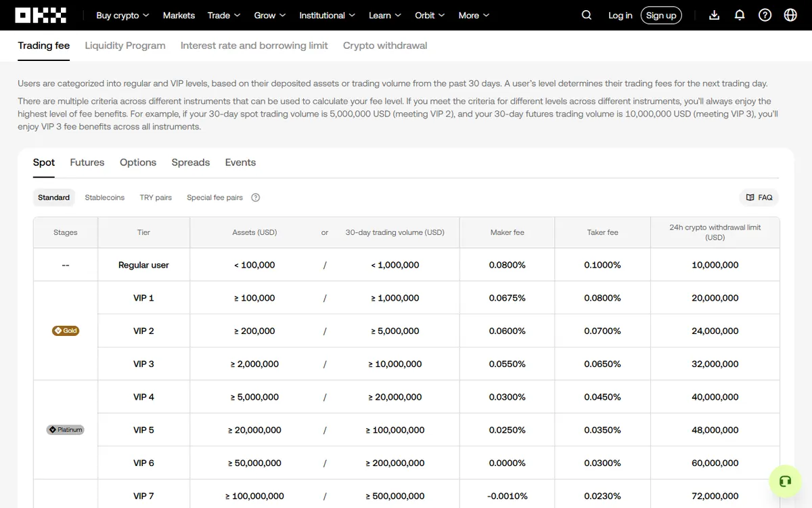Click the Gold stage badge

coord(66,331)
